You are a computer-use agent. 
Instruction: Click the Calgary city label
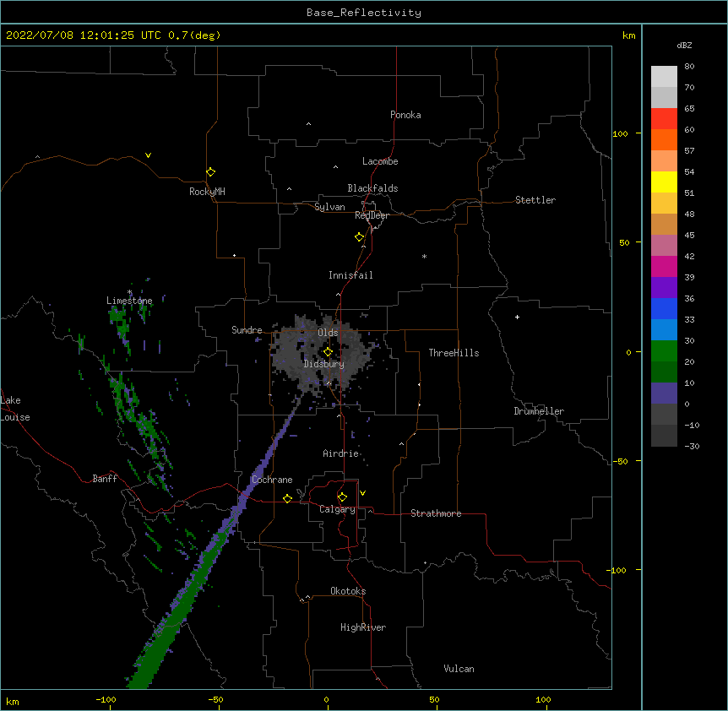(x=337, y=509)
